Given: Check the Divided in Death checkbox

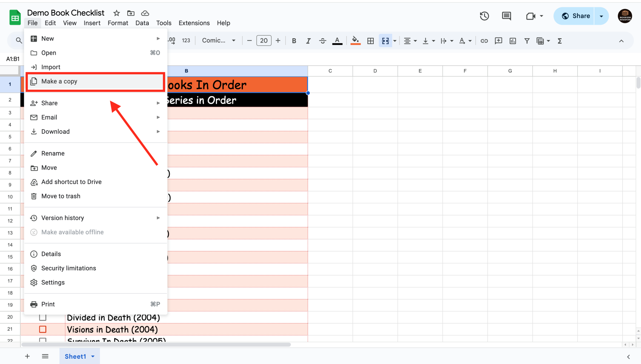Looking at the screenshot, I should point(43,317).
